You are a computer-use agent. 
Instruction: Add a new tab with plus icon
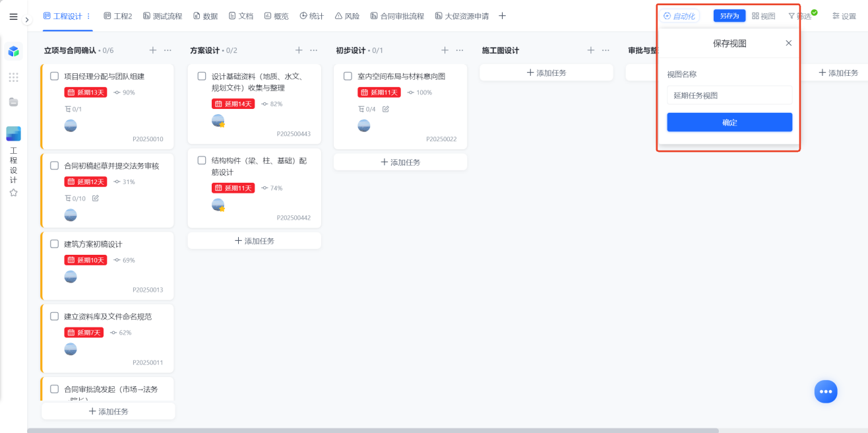(502, 16)
